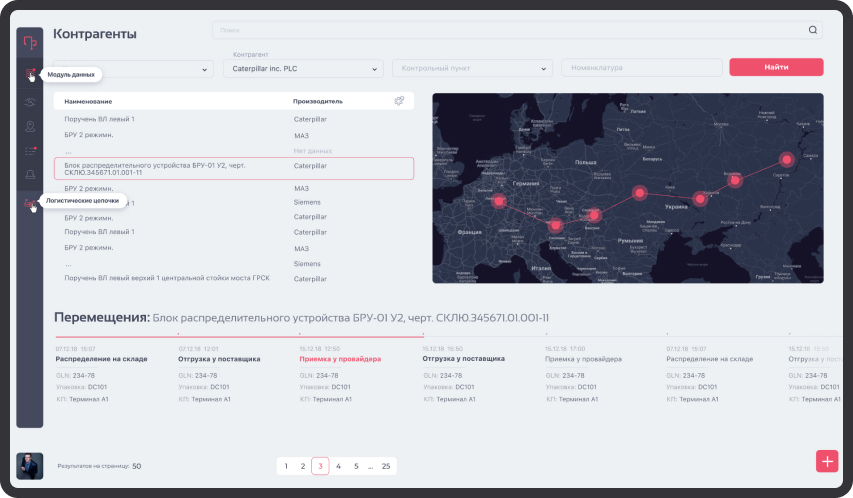The width and height of the screenshot is (853, 498).
Task: Click timeline marker above Отгрузка у поставщика 12:01
Action: (x=178, y=334)
